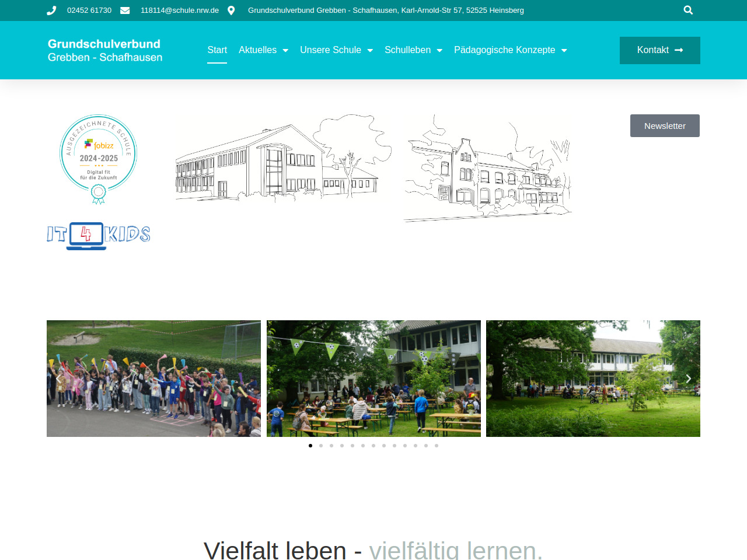Click the phone icon in top bar

click(x=51, y=10)
